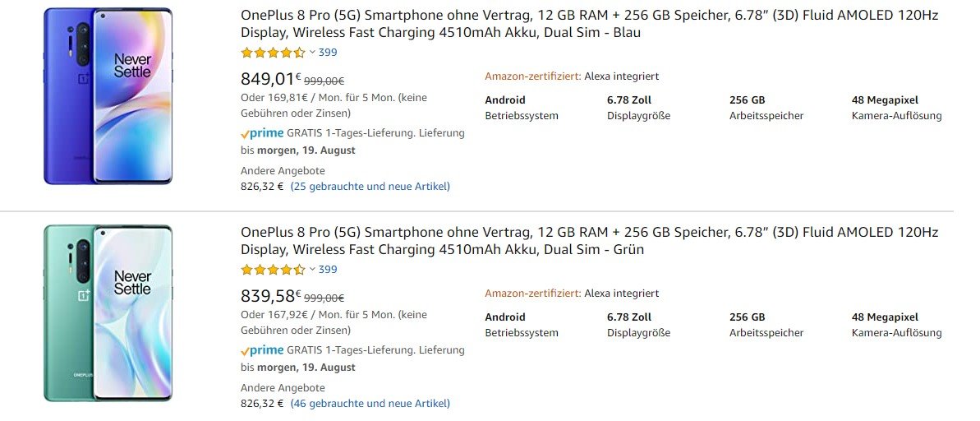Open the green OnePlus 8 Pro product image
The width and height of the screenshot is (980, 421).
[108, 312]
